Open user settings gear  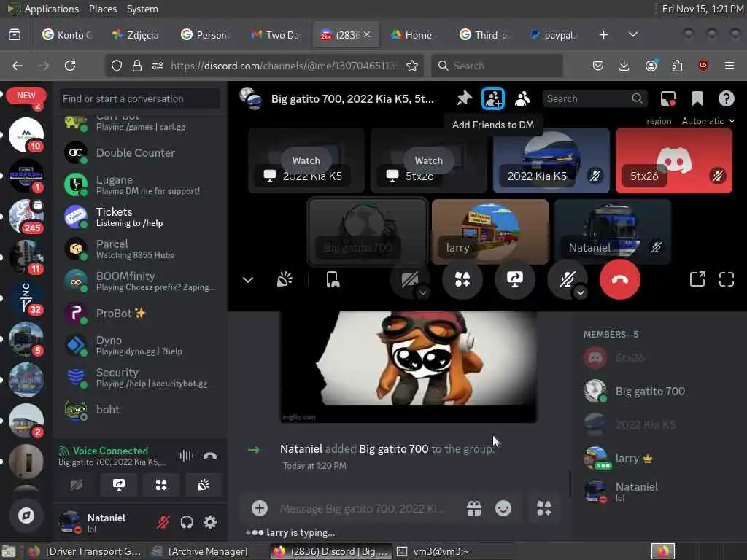(209, 522)
